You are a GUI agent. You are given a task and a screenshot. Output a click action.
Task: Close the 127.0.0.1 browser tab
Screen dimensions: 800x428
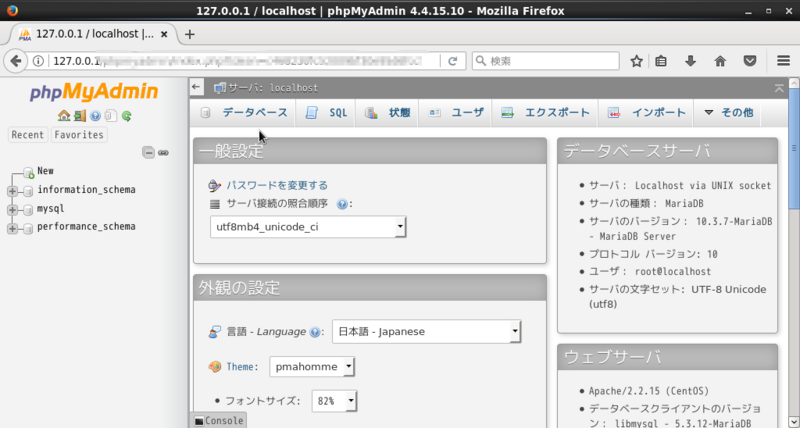164,34
